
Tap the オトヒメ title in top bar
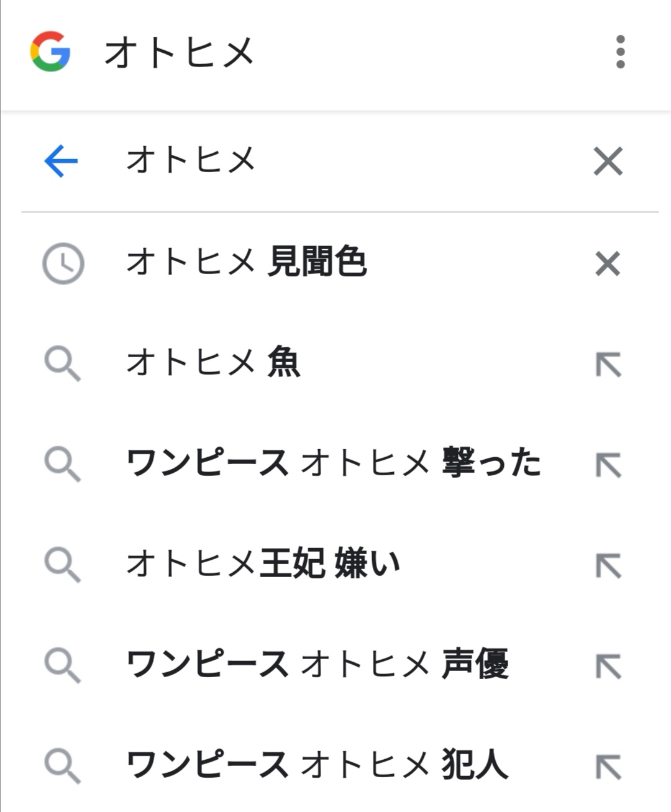tap(179, 52)
